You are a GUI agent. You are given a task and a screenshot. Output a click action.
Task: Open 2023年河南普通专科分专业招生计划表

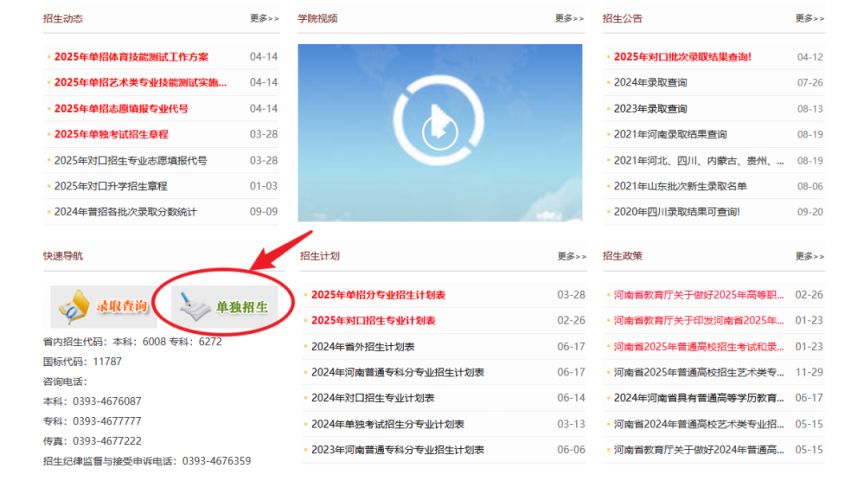pyautogui.click(x=398, y=450)
